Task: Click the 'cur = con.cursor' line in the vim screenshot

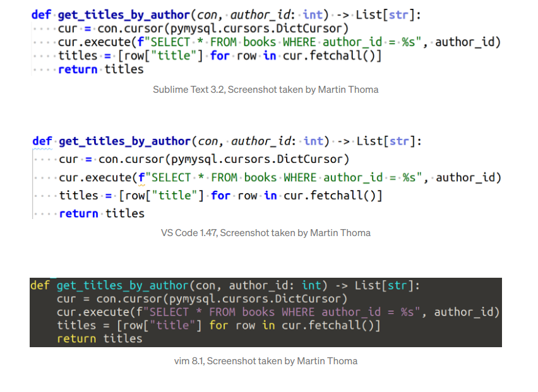Action: pyautogui.click(x=202, y=299)
